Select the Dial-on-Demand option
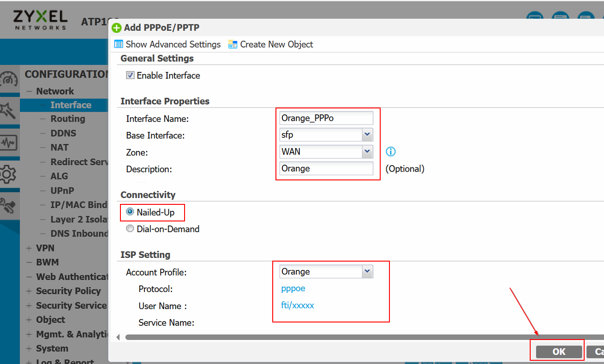 (x=130, y=228)
